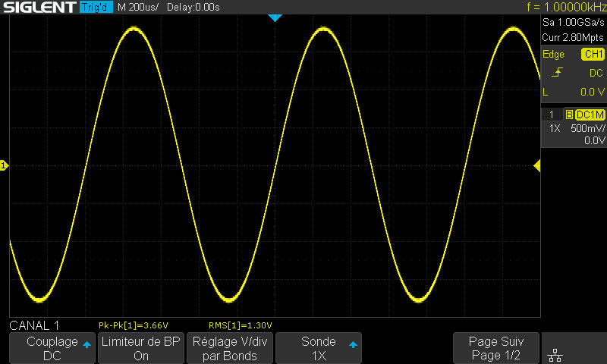Click the 500mV/ vertical scale value
The width and height of the screenshot is (607, 364).
click(x=587, y=128)
